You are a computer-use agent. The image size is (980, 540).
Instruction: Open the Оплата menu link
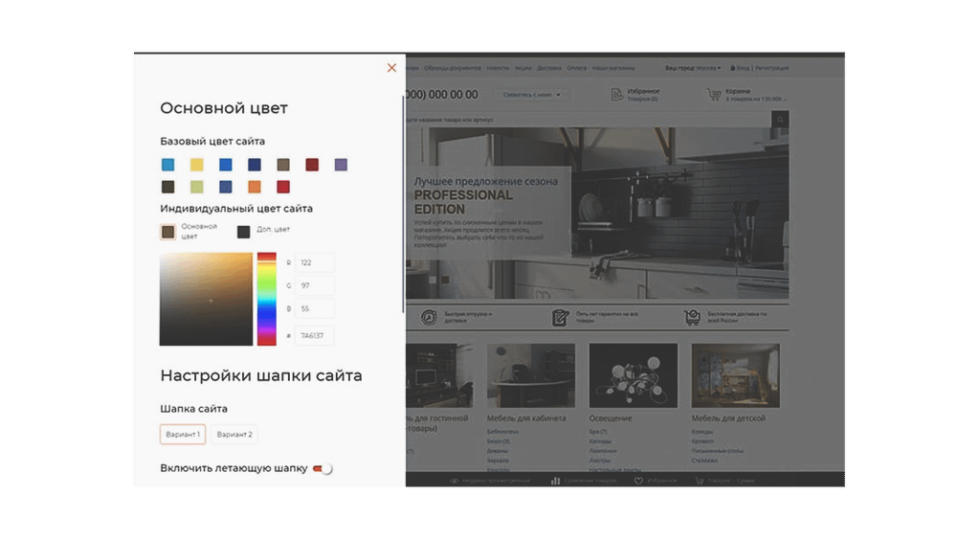tap(577, 68)
